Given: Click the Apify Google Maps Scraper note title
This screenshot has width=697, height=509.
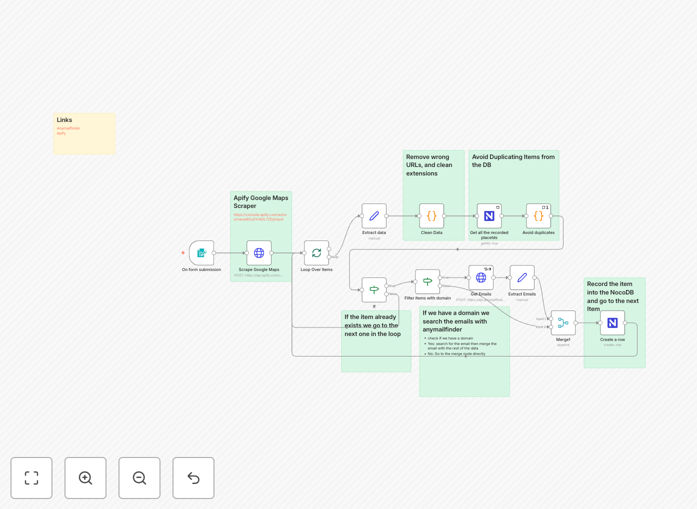Looking at the screenshot, I should click(261, 202).
